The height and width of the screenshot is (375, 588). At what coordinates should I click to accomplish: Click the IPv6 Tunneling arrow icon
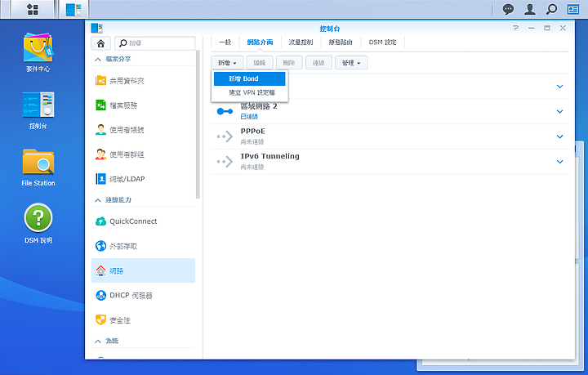pos(225,162)
